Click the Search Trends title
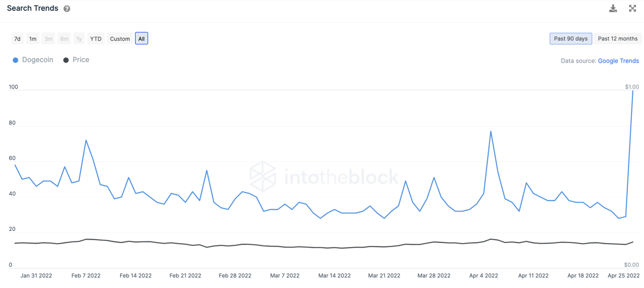The image size is (644, 288). pos(32,9)
